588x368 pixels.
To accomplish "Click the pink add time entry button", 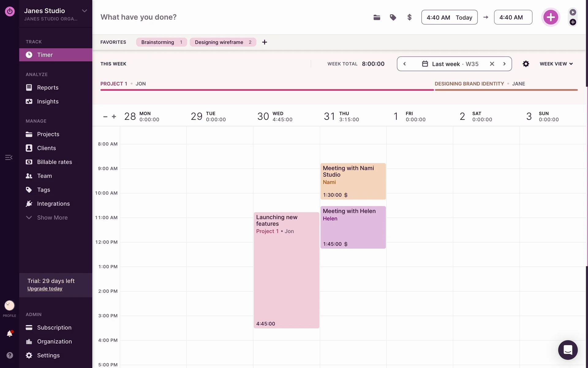I will pos(550,17).
